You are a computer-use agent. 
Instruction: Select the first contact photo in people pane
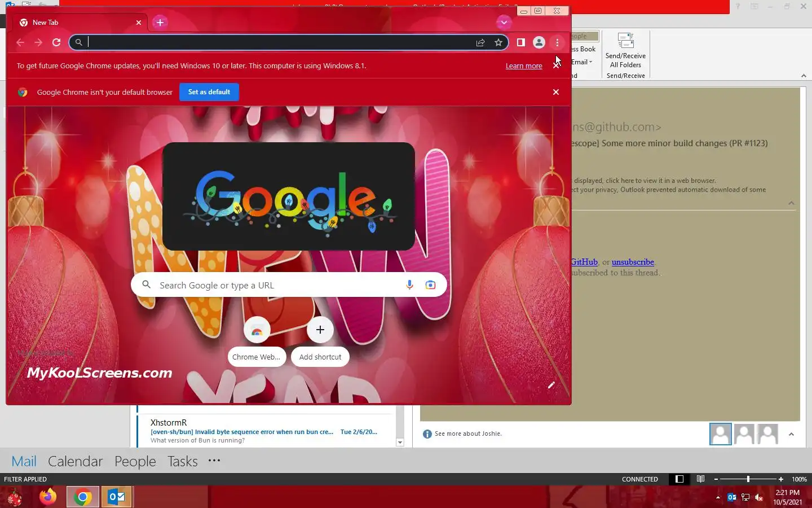click(x=720, y=434)
